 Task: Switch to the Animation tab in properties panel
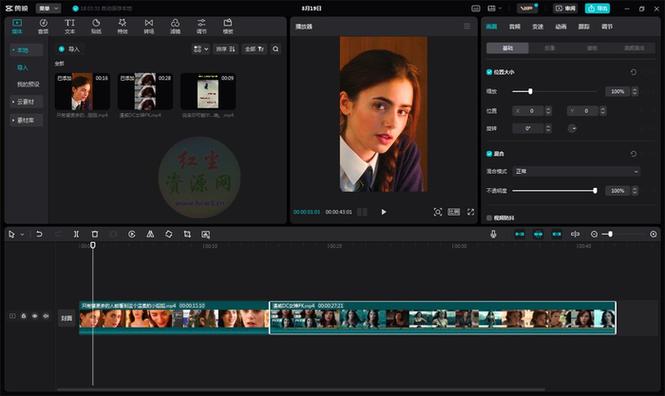point(561,27)
